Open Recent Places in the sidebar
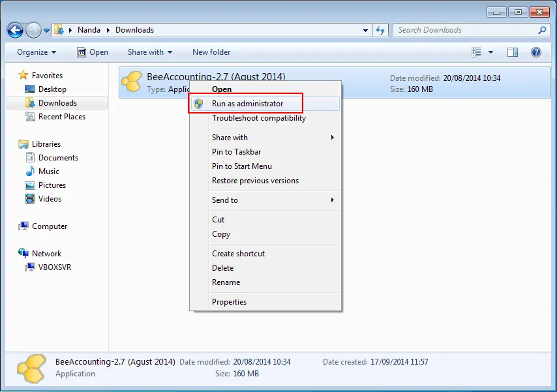 tap(62, 117)
